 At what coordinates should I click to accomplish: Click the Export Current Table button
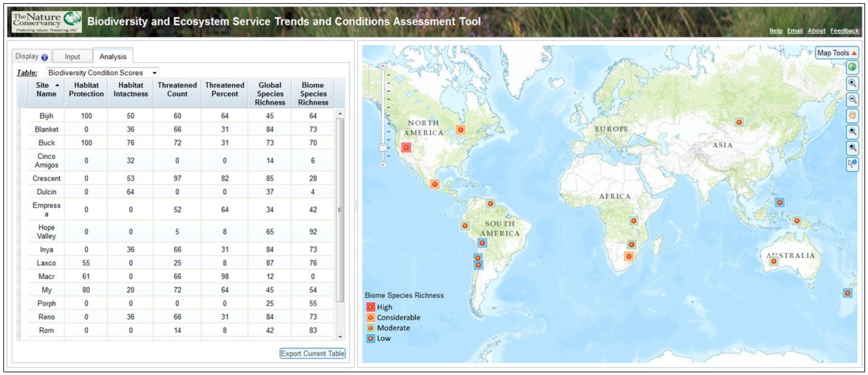pos(312,353)
